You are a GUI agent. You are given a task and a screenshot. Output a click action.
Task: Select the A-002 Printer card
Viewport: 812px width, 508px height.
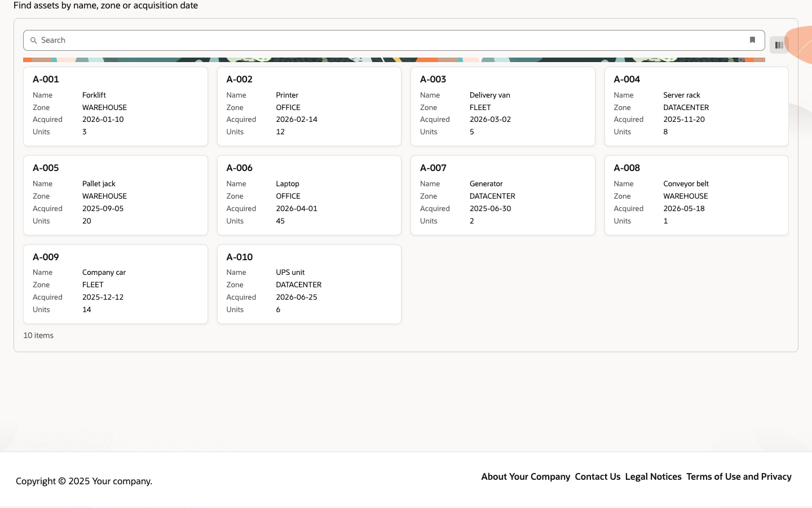(309, 106)
